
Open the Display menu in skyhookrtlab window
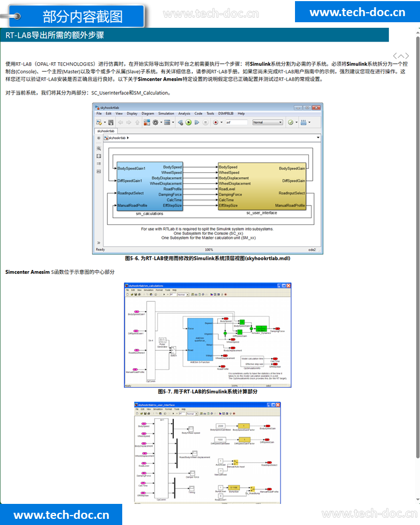[132, 113]
